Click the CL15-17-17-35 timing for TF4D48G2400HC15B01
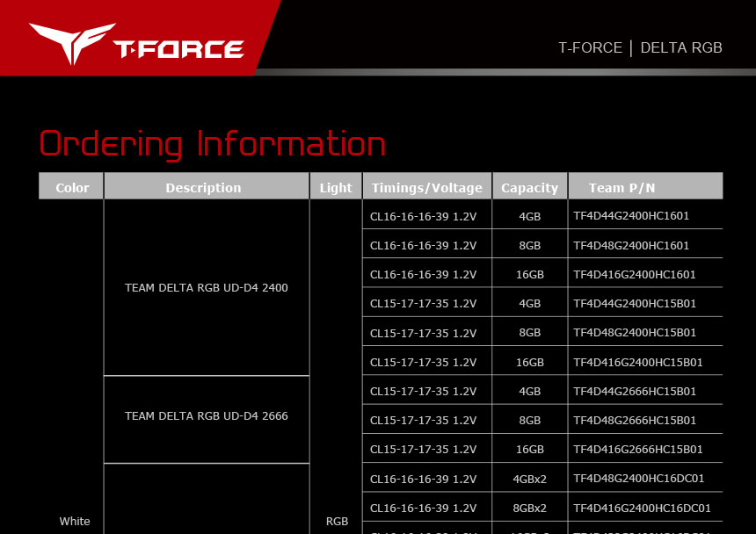 (x=424, y=333)
